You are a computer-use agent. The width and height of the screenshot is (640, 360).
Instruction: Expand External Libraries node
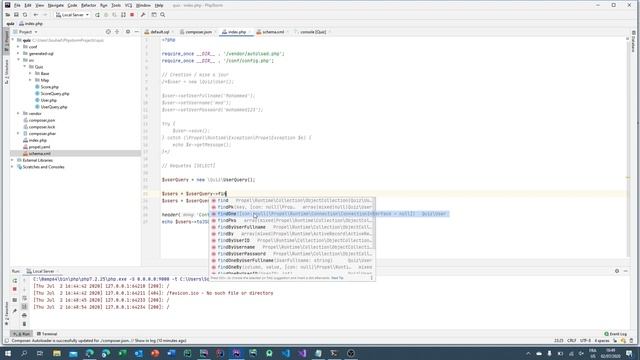pyautogui.click(x=12, y=160)
